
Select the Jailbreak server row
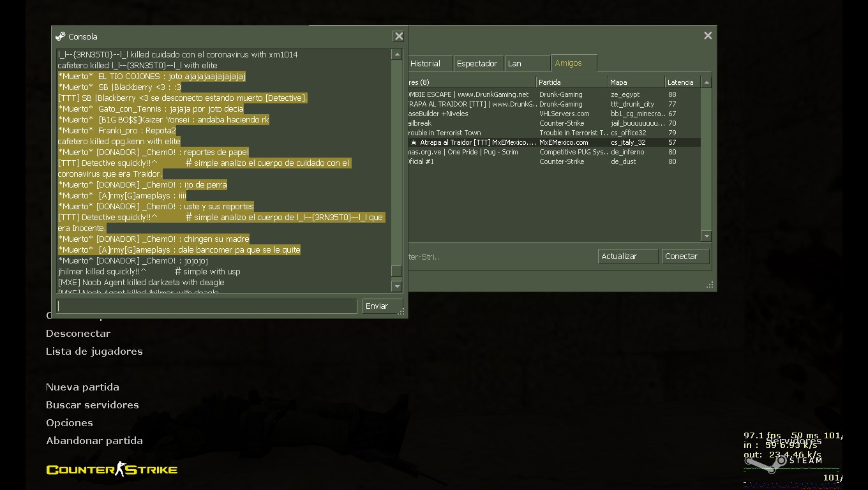click(x=554, y=123)
